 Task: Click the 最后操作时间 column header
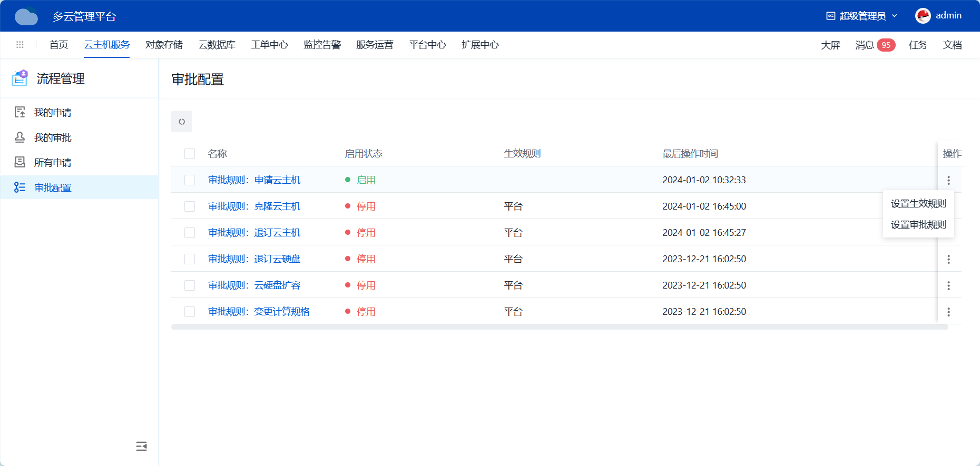click(x=690, y=154)
